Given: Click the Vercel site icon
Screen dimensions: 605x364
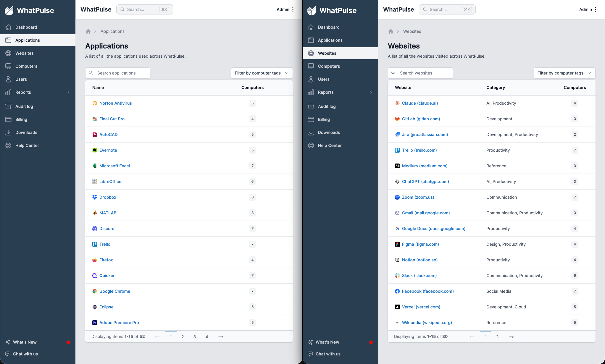Looking at the screenshot, I should pyautogui.click(x=397, y=307).
